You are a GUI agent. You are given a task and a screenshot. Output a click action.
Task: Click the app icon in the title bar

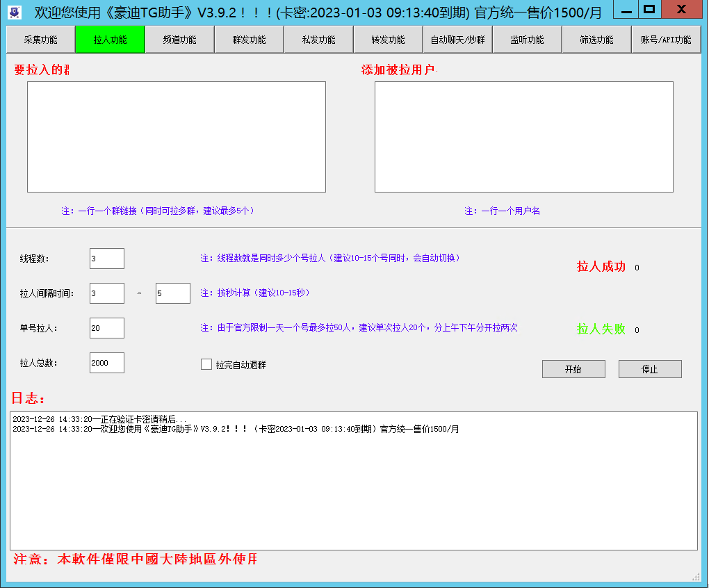(15, 12)
